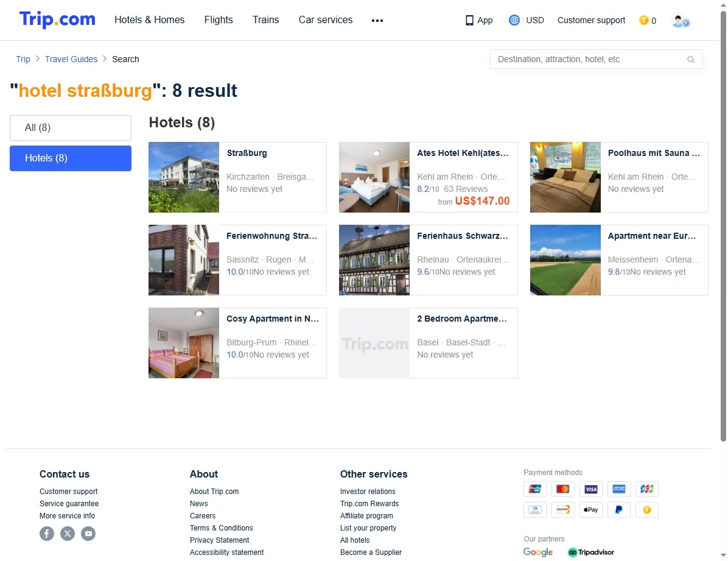Open the Straßburg hotel title
Screen dimensions: 728x561
247,153
